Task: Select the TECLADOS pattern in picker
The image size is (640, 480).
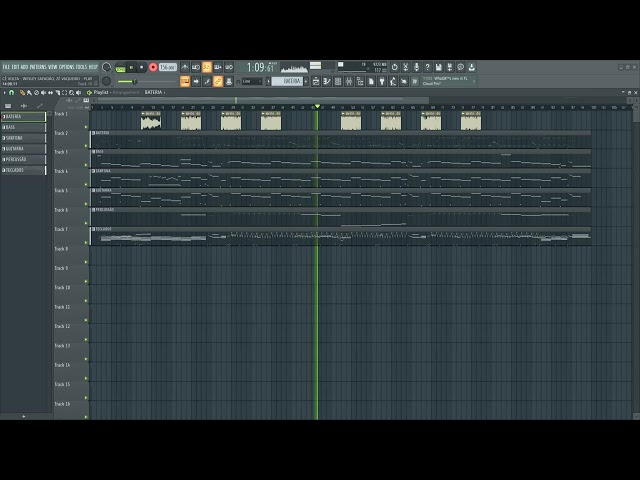Action: (x=24, y=170)
